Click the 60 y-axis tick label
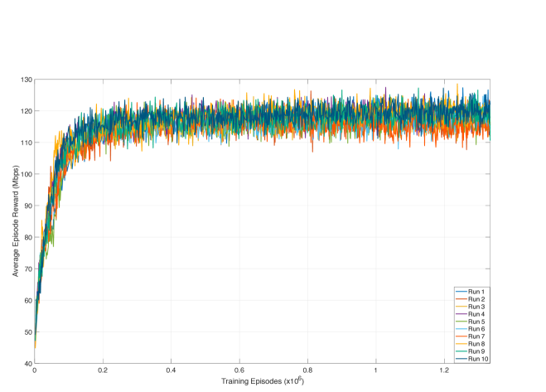546x392 pixels. pyautogui.click(x=28, y=301)
